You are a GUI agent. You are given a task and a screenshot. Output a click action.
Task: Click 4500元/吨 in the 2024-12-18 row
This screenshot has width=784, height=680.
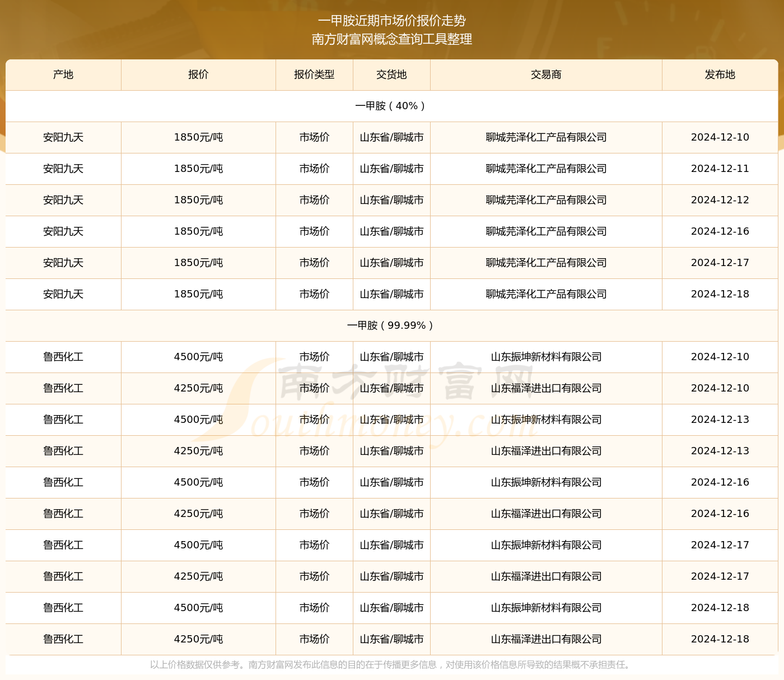click(x=198, y=608)
